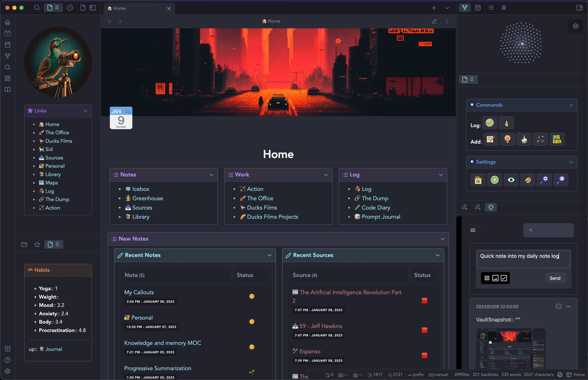The width and height of the screenshot is (588, 380).
Task: Click the lightbulb Add command icon
Action: (x=507, y=139)
